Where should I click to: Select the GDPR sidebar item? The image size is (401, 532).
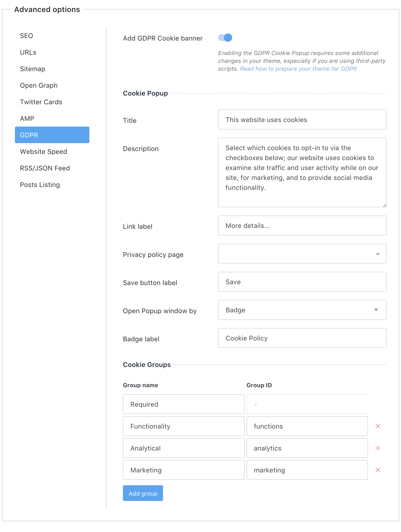pos(29,135)
